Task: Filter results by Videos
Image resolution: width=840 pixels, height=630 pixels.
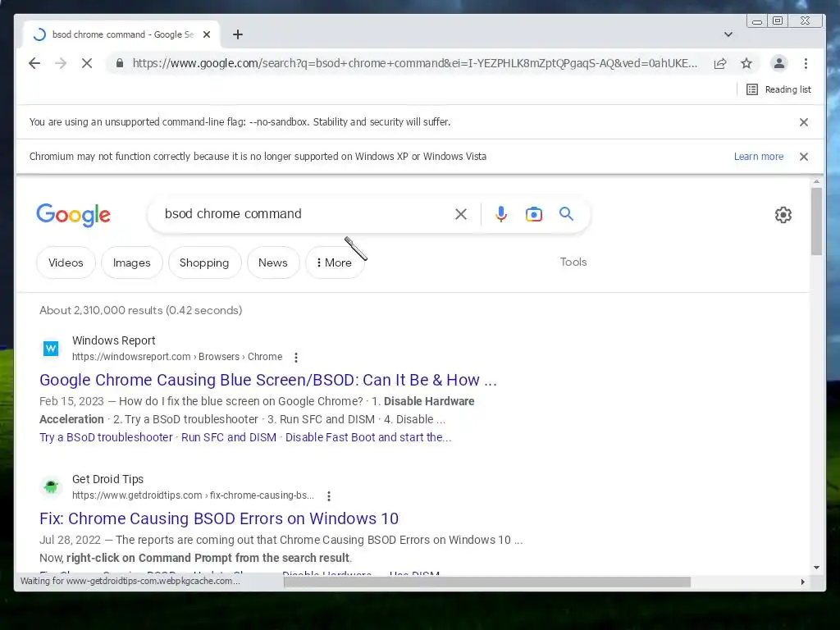Action: click(66, 262)
